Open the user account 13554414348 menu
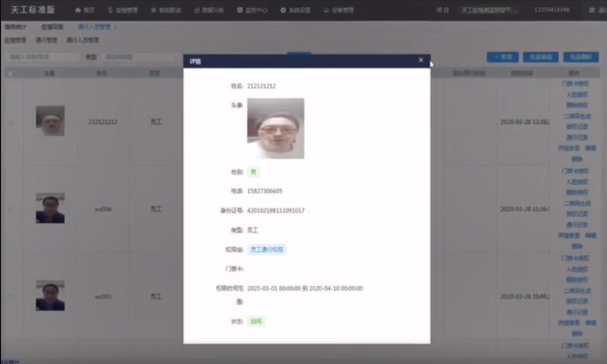The height and width of the screenshot is (364, 607). point(552,10)
